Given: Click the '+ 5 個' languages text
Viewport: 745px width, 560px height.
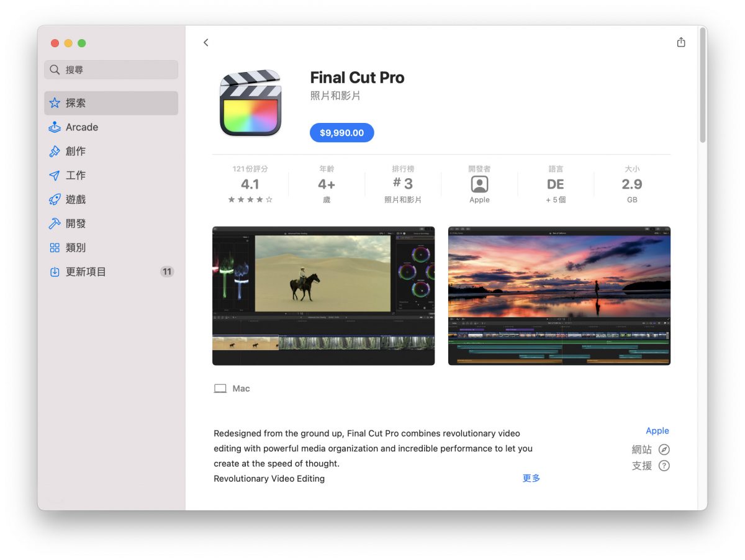Looking at the screenshot, I should pyautogui.click(x=556, y=200).
